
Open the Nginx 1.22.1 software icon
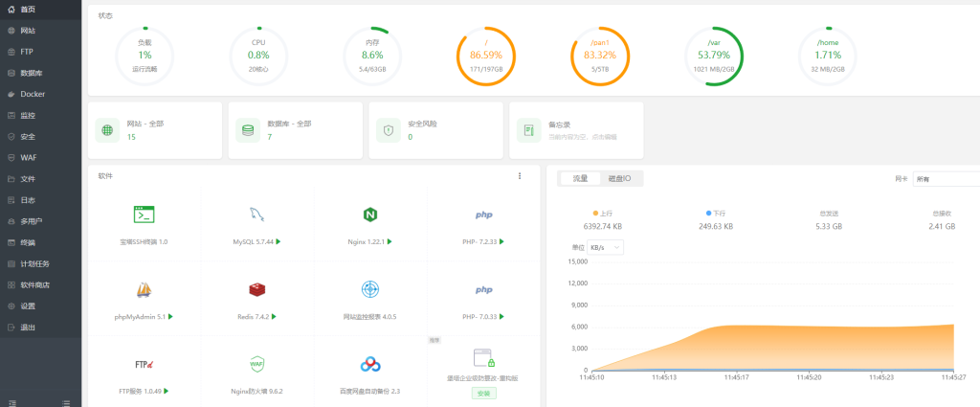pos(370,215)
